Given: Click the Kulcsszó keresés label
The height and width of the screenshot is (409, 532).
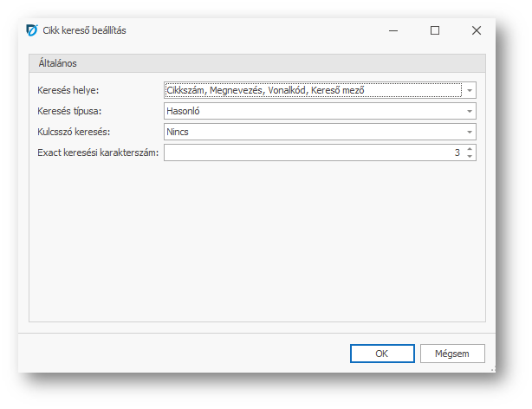Looking at the screenshot, I should tap(74, 132).
